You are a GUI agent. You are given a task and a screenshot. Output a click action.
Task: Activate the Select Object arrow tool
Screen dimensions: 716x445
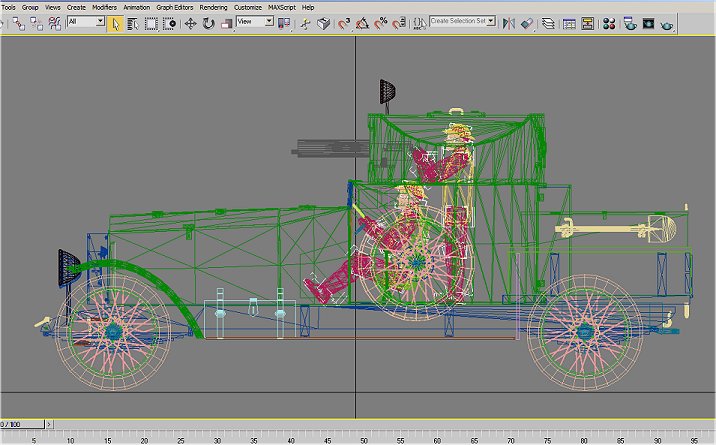[115, 23]
